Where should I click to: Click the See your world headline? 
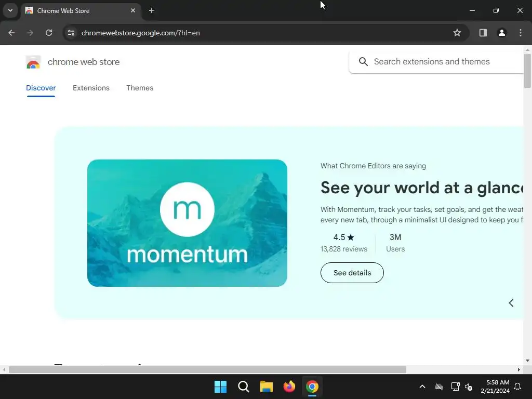[x=421, y=188]
